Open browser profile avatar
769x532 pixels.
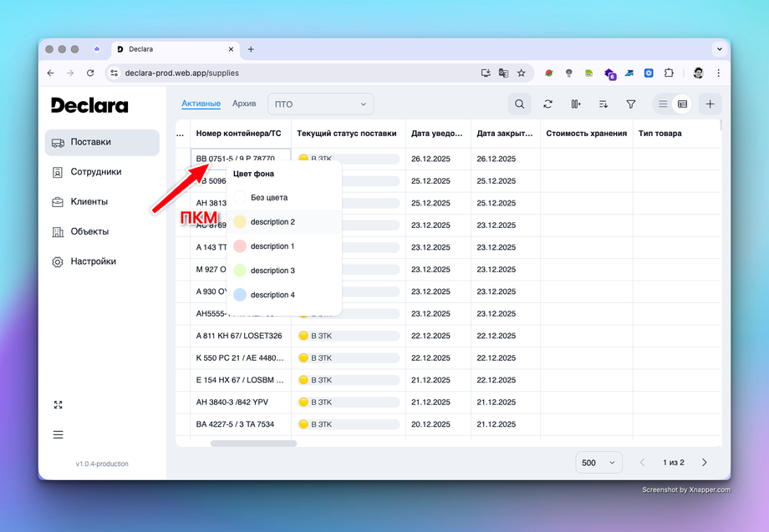(x=699, y=73)
